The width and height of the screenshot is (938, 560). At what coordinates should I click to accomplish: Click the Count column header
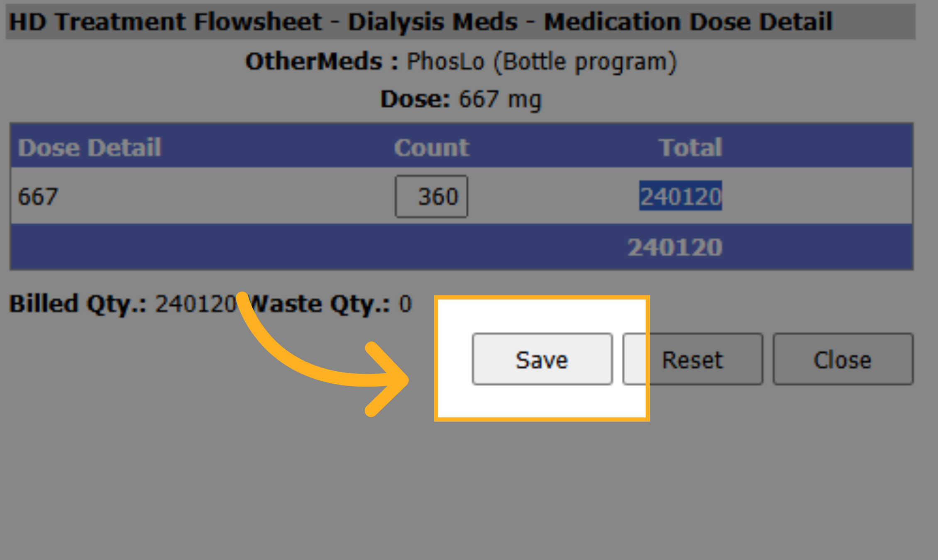(x=431, y=147)
